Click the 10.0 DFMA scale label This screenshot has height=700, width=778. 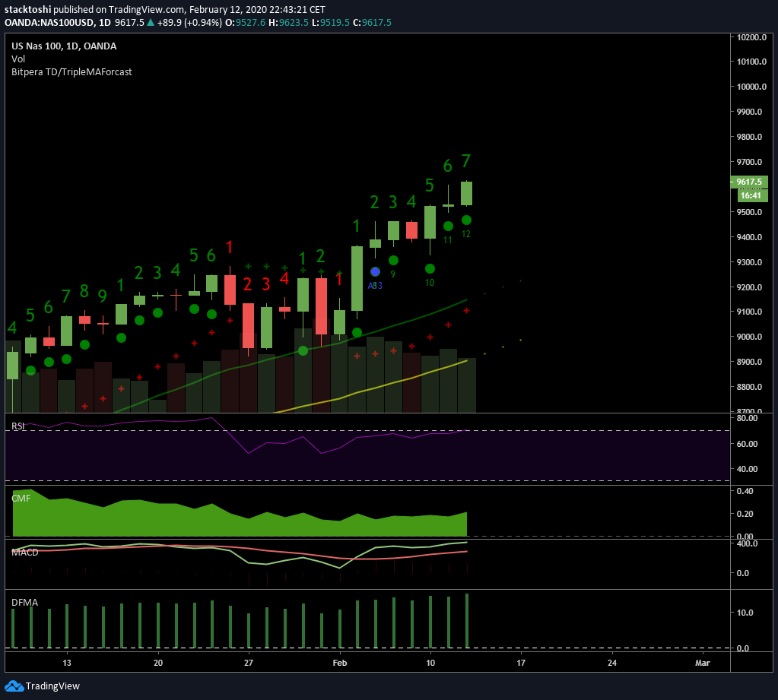coord(745,613)
